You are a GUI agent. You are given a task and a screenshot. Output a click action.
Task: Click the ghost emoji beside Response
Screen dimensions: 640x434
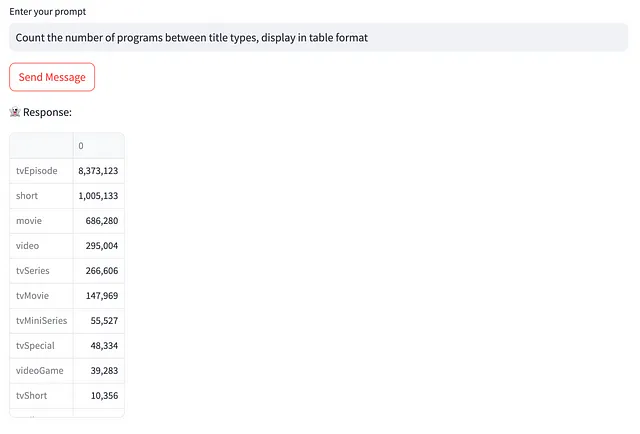click(15, 112)
